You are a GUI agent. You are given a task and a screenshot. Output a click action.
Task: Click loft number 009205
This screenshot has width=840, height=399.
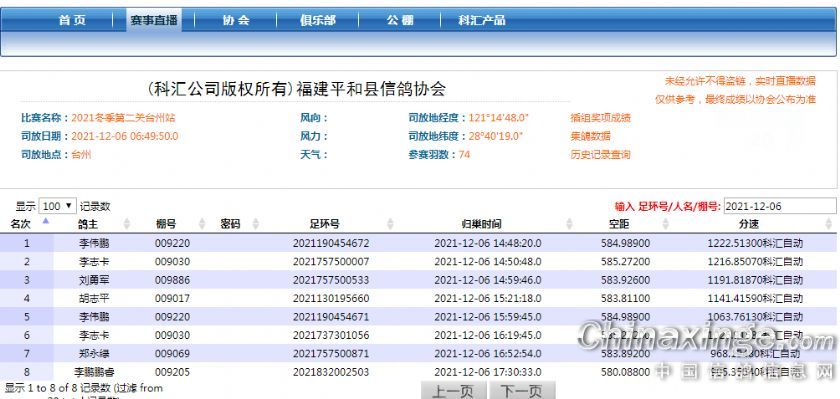(x=172, y=372)
